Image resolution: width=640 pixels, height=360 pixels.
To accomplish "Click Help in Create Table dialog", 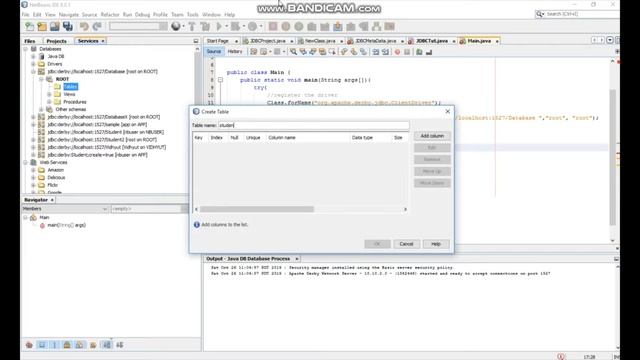I will (436, 244).
